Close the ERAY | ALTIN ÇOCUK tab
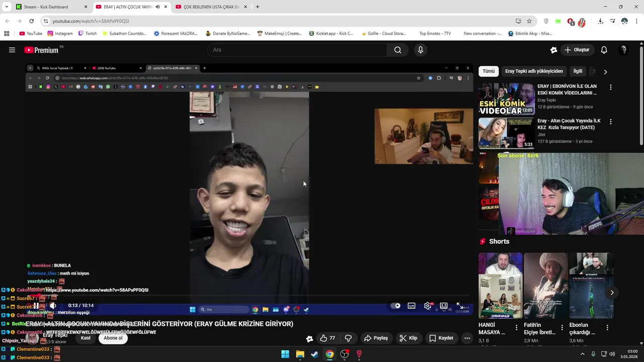Screen dimensions: 644x362 tap(166, 7)
